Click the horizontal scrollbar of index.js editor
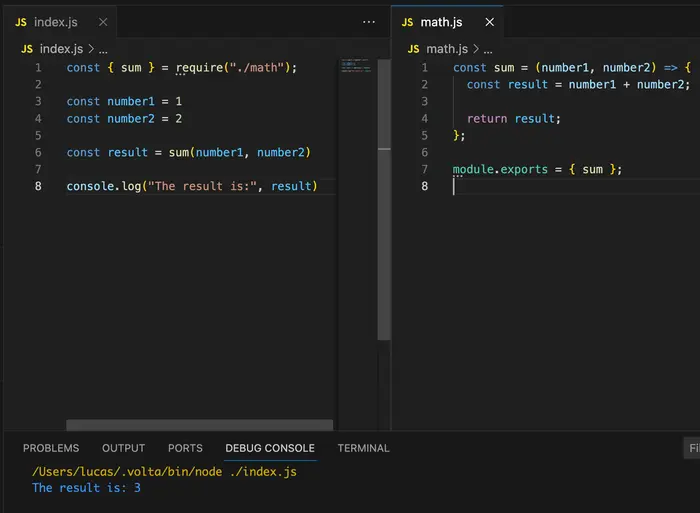 pos(200,425)
